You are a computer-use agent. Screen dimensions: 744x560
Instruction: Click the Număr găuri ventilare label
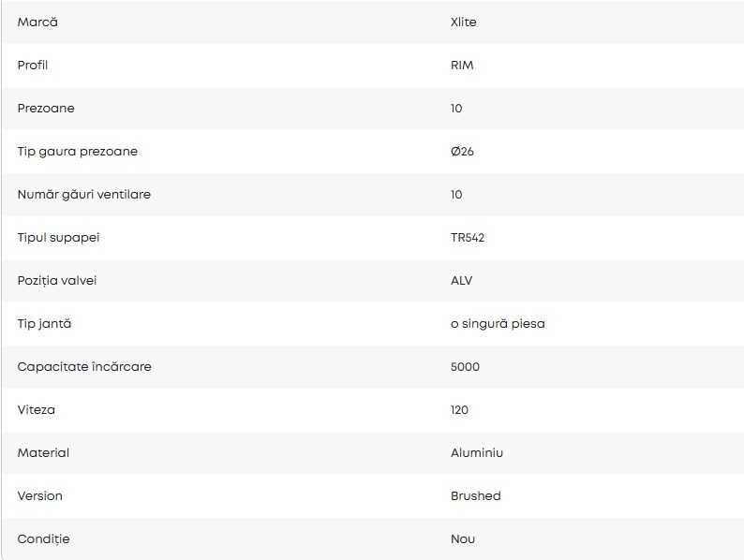(x=84, y=194)
